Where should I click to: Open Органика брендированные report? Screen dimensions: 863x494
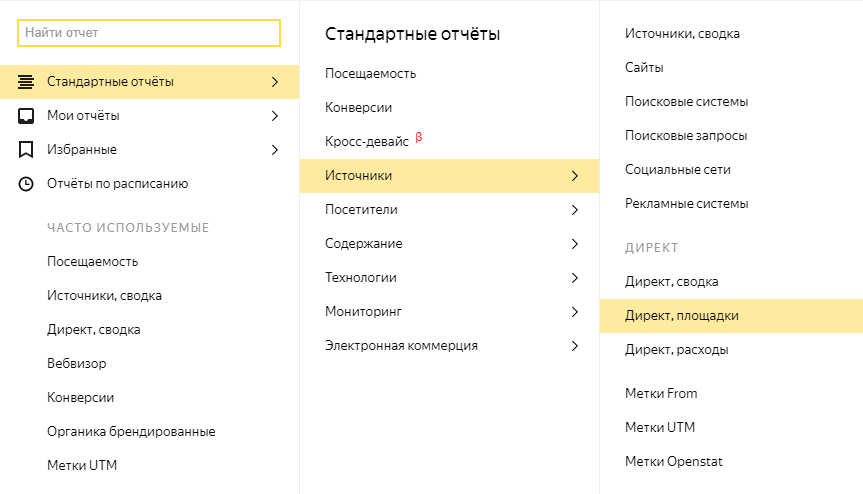point(131,432)
